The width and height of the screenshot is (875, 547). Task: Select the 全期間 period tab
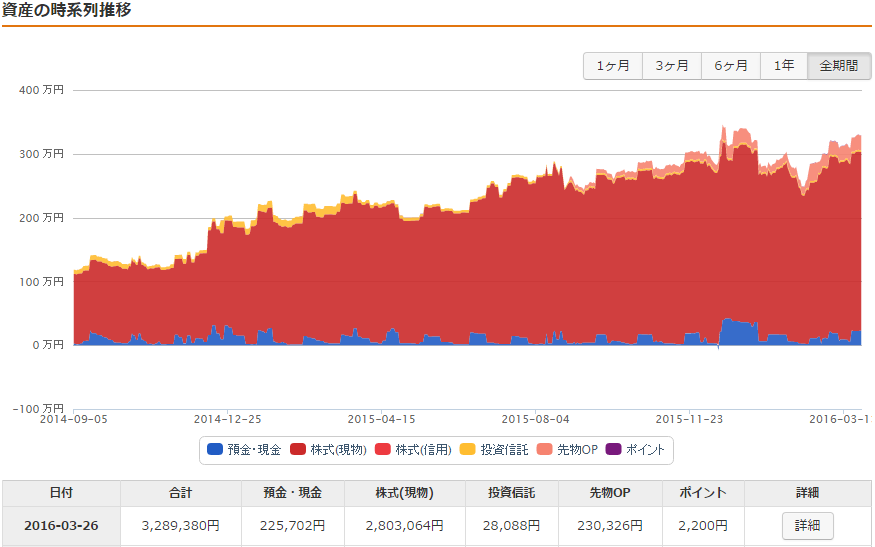tap(839, 66)
